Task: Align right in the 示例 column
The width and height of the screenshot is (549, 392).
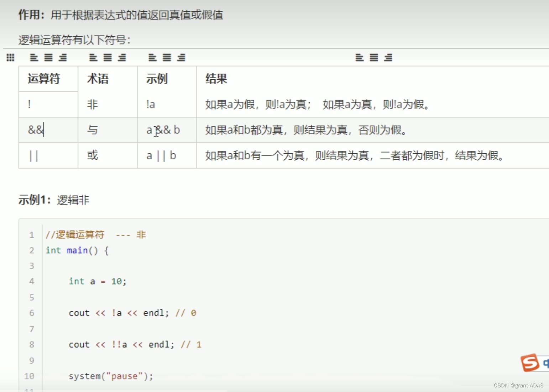Action: (x=181, y=57)
